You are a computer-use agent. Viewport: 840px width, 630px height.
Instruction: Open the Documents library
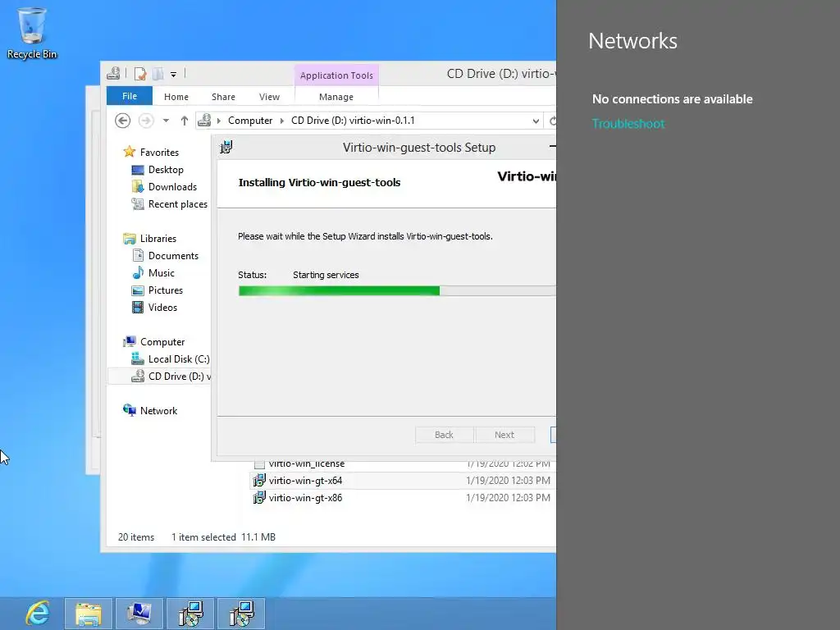[173, 256]
